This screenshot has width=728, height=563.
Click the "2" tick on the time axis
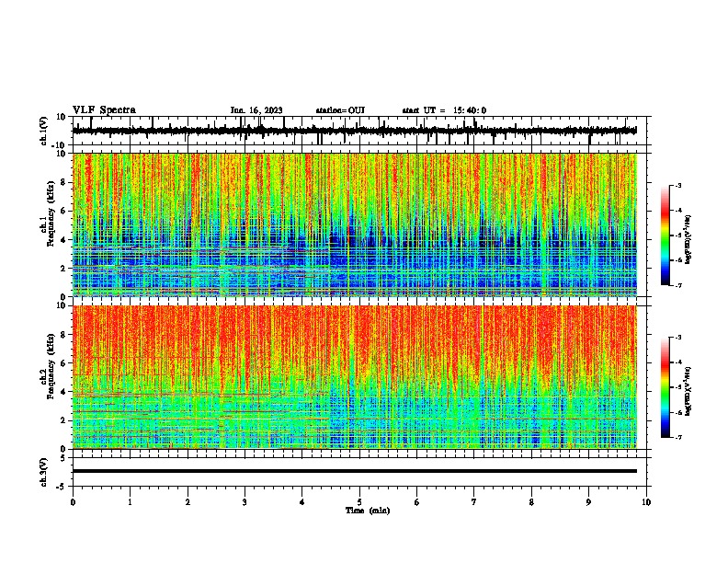click(188, 502)
